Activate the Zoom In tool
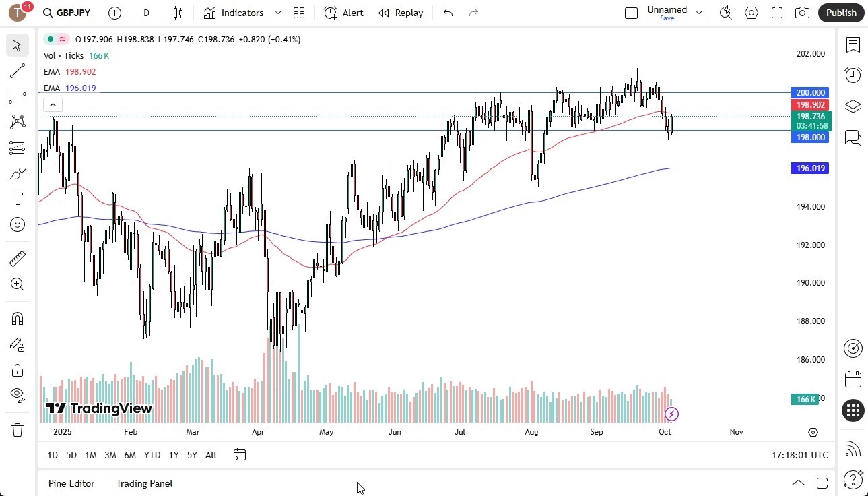The height and width of the screenshot is (496, 868). [x=18, y=284]
